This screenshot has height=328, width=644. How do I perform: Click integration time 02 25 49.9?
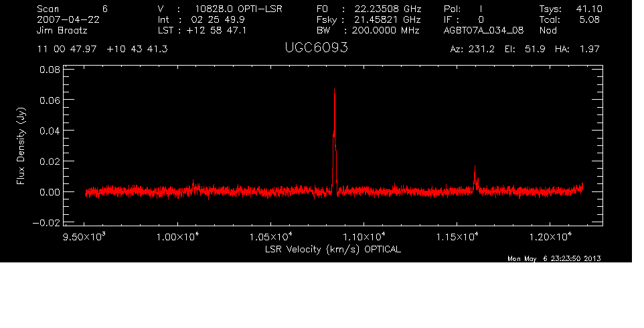pos(218,19)
